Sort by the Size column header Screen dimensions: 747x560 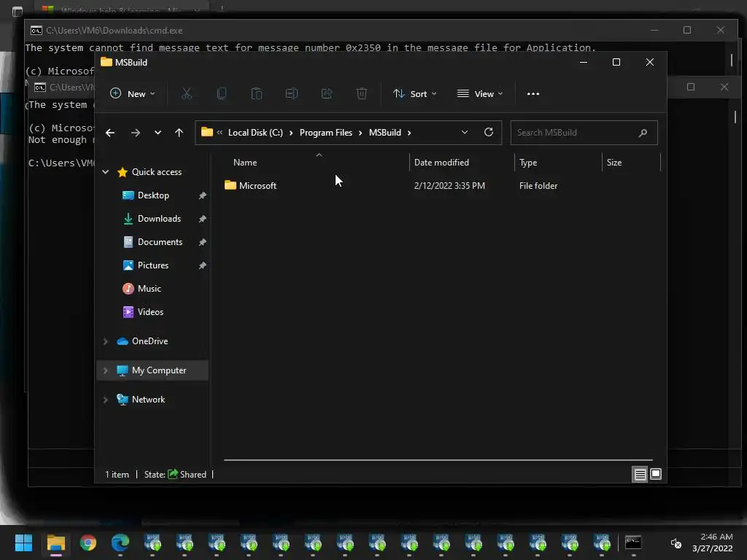tap(614, 163)
